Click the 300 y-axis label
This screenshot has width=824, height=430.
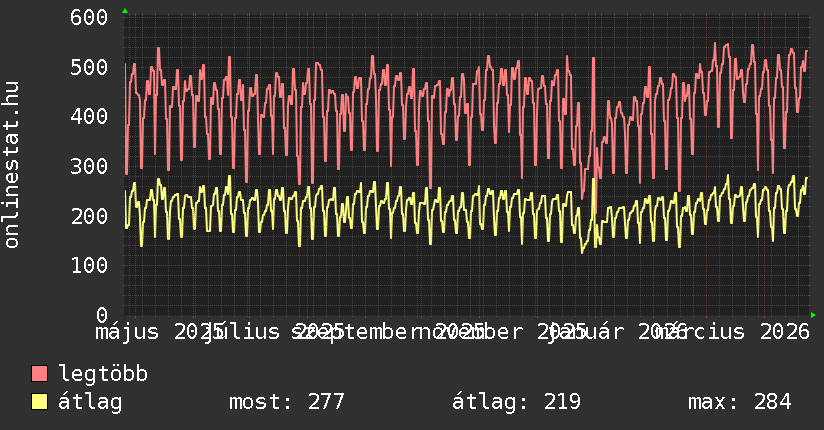pyautogui.click(x=90, y=166)
